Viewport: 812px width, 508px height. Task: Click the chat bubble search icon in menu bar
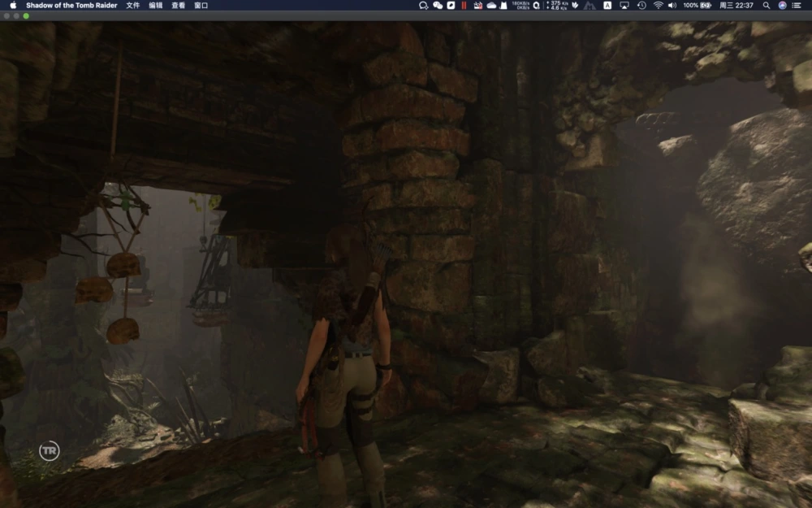(x=423, y=5)
